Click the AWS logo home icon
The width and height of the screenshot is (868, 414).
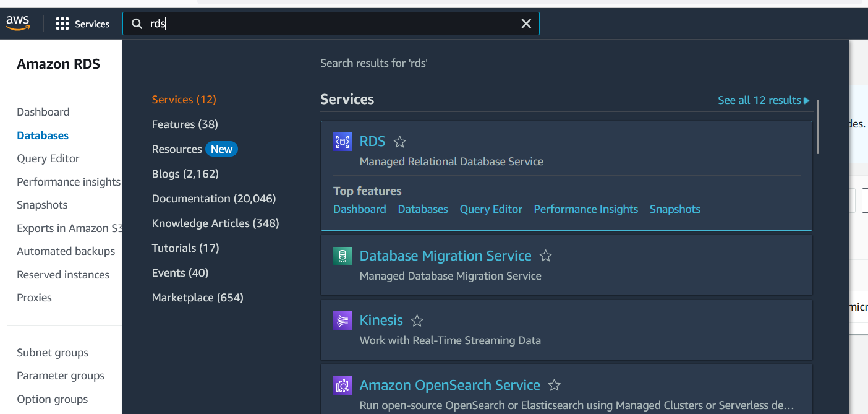pyautogui.click(x=18, y=23)
